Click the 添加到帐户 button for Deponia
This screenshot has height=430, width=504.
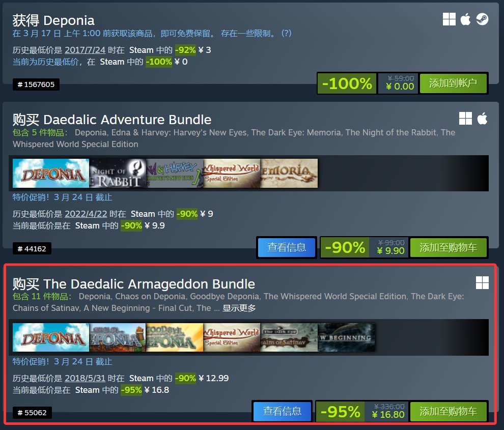pos(453,83)
